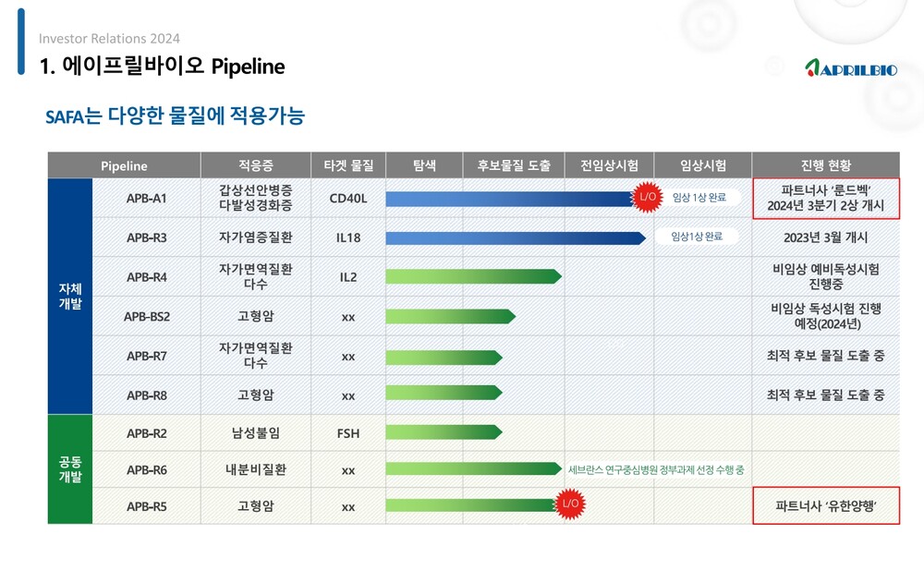The height and width of the screenshot is (583, 924).
Task: Click the 전임상시험 column header
Action: click(x=609, y=165)
